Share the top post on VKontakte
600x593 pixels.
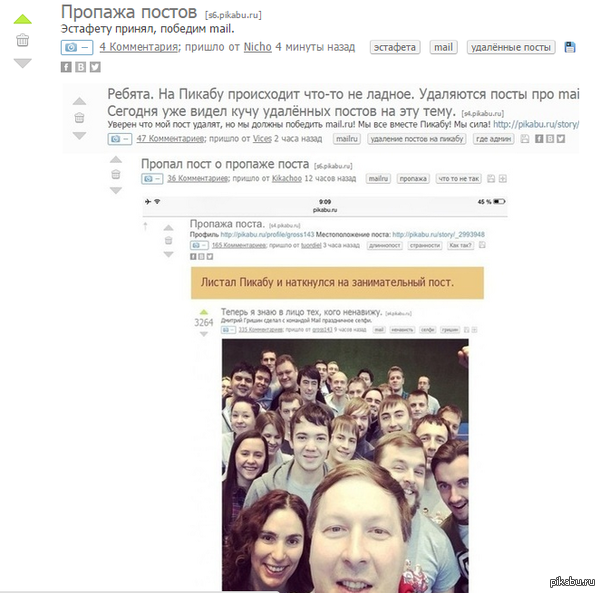click(80, 67)
